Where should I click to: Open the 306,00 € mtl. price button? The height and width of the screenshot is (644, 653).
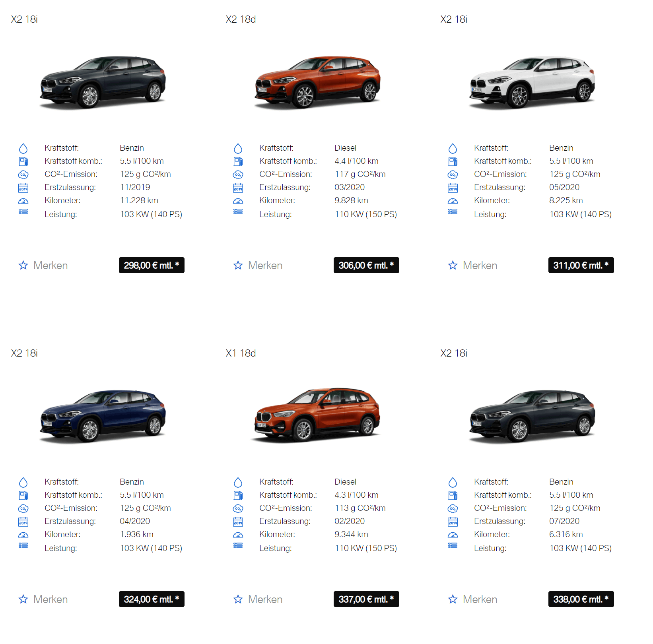(366, 265)
